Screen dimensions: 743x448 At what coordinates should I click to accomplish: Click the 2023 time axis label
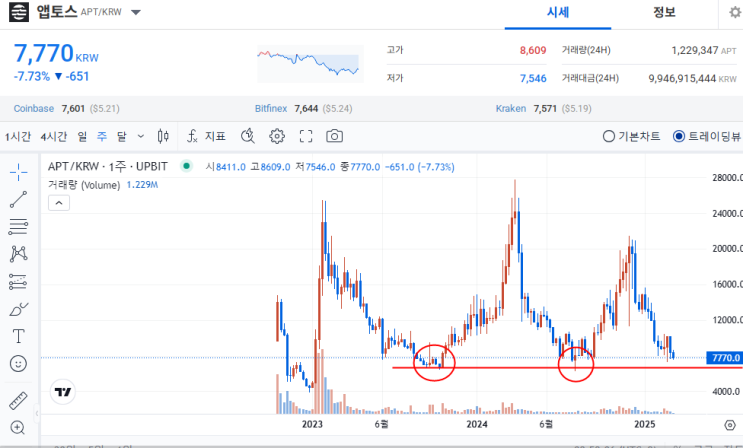point(312,424)
